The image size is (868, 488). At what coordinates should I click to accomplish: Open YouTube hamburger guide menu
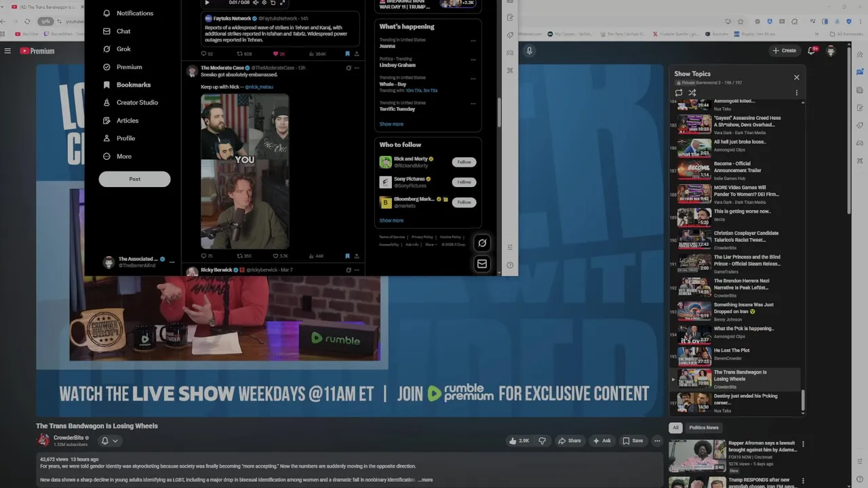pos(7,51)
